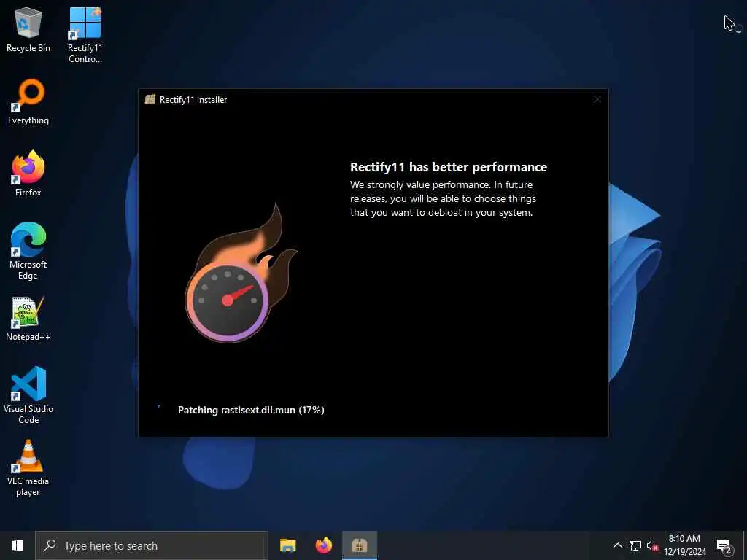Open network status tray icon
Image resolution: width=747 pixels, height=560 pixels.
635,545
